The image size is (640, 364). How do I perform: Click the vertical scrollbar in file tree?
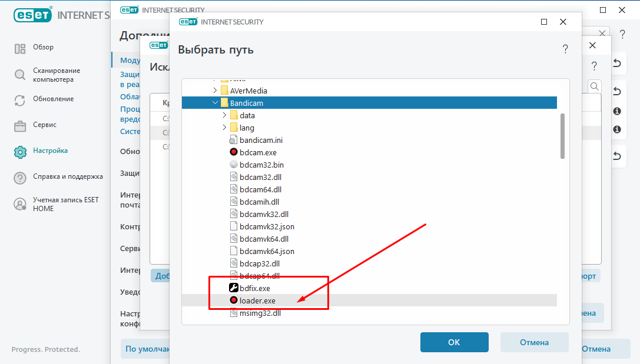coord(562,136)
